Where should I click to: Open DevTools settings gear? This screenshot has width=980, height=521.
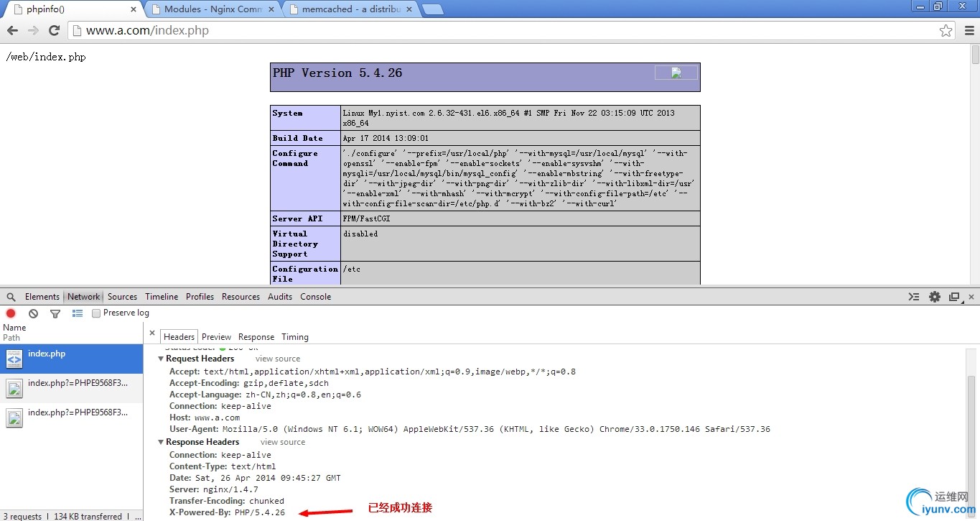click(935, 297)
